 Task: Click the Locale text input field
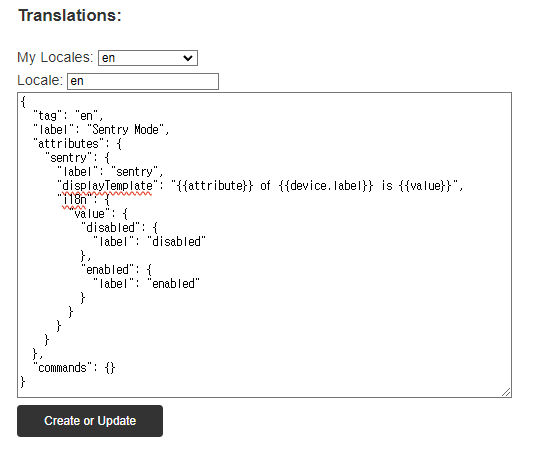(143, 81)
